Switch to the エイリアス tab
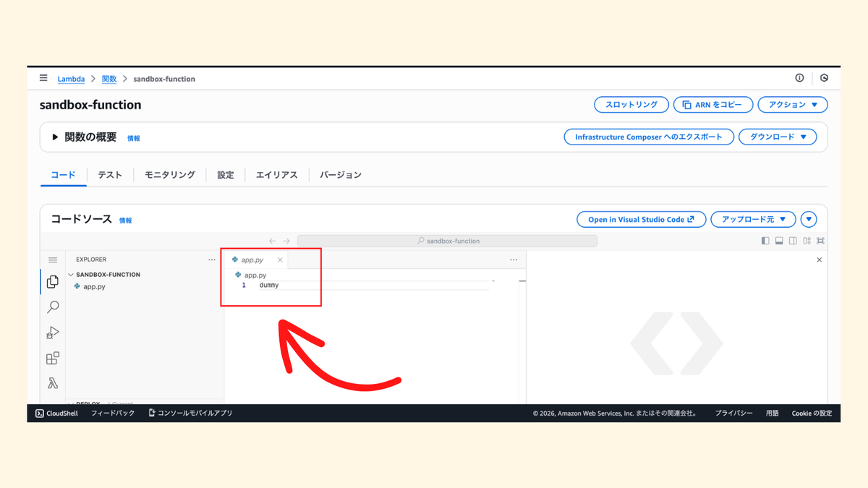The width and height of the screenshot is (868, 488). (x=277, y=175)
